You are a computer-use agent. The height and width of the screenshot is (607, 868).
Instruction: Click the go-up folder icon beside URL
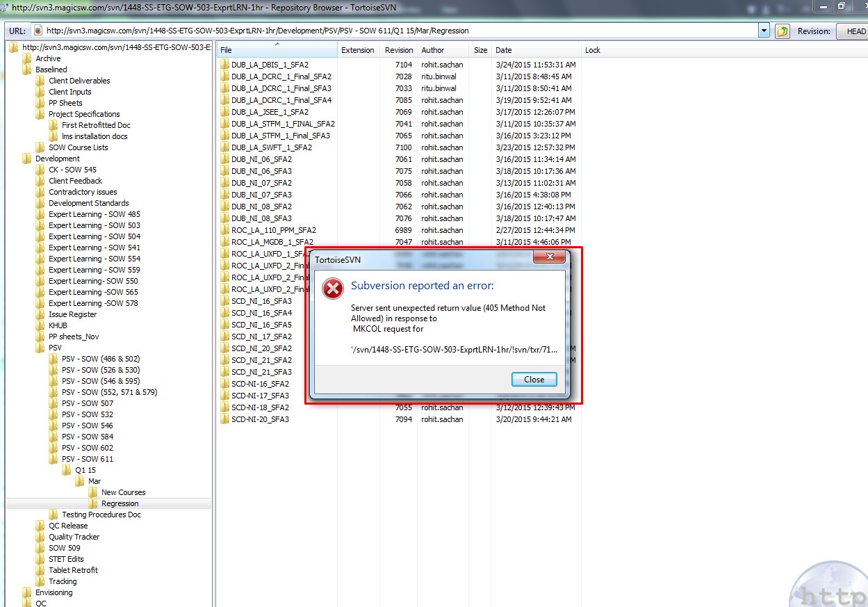(x=783, y=31)
